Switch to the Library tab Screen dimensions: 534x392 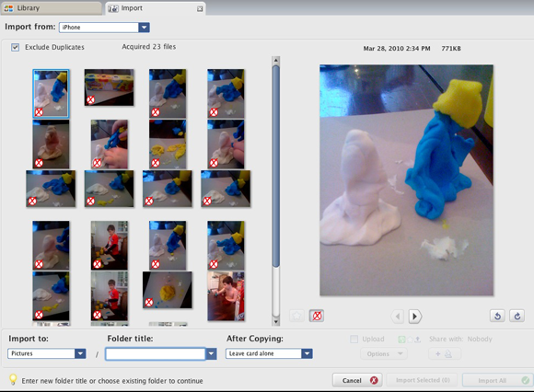pyautogui.click(x=51, y=8)
